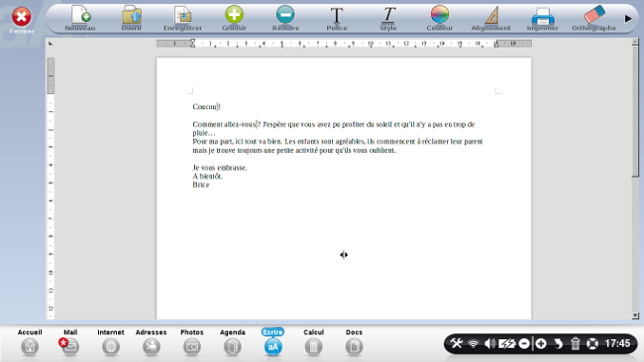Print the letter with Imprimer

coord(543,19)
